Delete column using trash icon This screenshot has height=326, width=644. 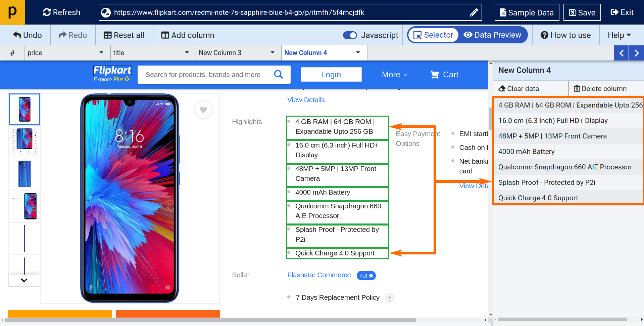600,89
